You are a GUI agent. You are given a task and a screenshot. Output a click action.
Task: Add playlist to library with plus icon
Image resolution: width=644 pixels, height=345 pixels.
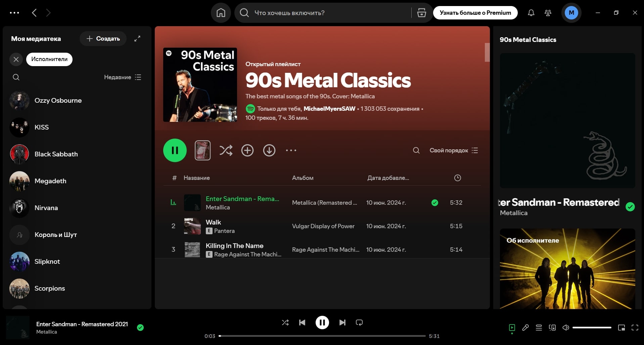(x=247, y=150)
